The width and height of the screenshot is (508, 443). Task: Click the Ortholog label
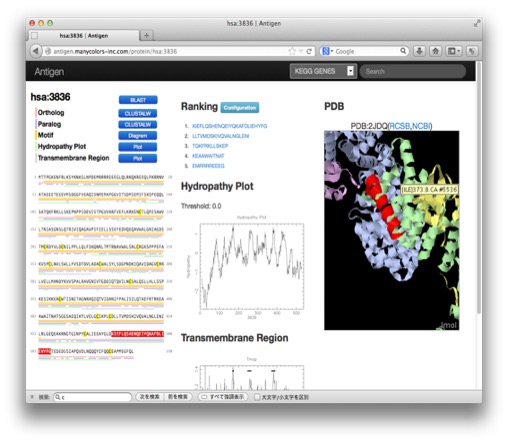coord(51,113)
